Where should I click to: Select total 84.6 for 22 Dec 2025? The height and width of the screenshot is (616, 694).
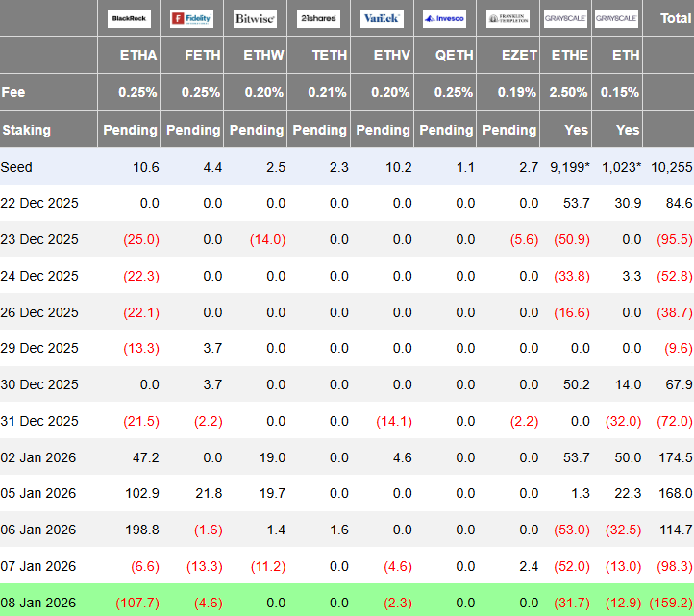click(x=680, y=203)
